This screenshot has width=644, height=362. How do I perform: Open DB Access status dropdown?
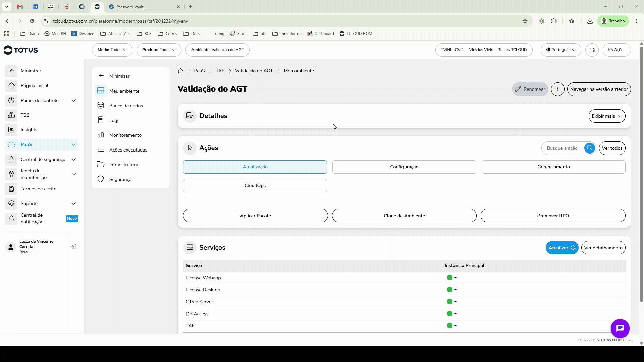tap(452, 314)
